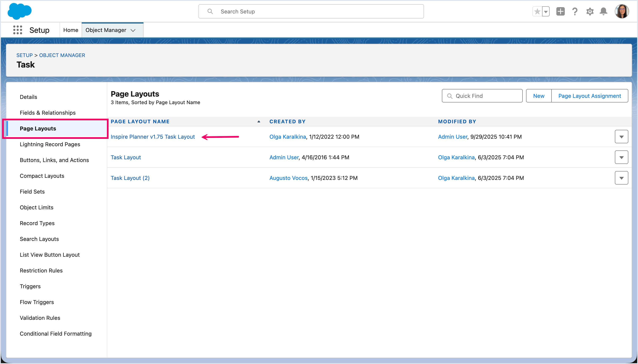This screenshot has width=638, height=364.
Task: Click the Salesforce cloud logo
Action: coord(20,11)
